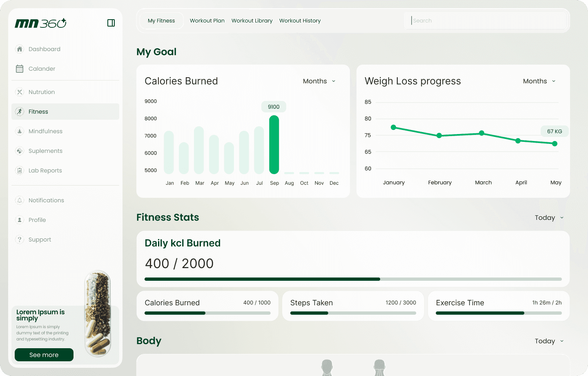Collapse the sidebar with the panel icon
The width and height of the screenshot is (588, 376).
pos(111,23)
